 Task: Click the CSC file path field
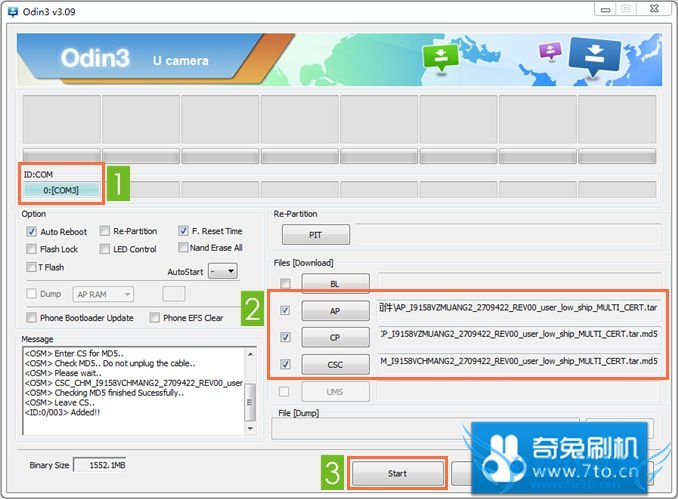(520, 362)
